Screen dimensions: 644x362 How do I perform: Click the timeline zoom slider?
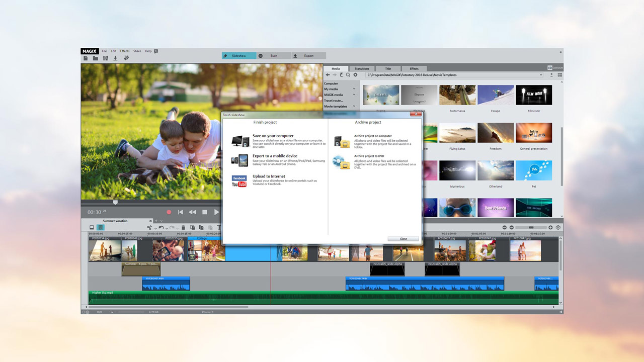tap(531, 228)
